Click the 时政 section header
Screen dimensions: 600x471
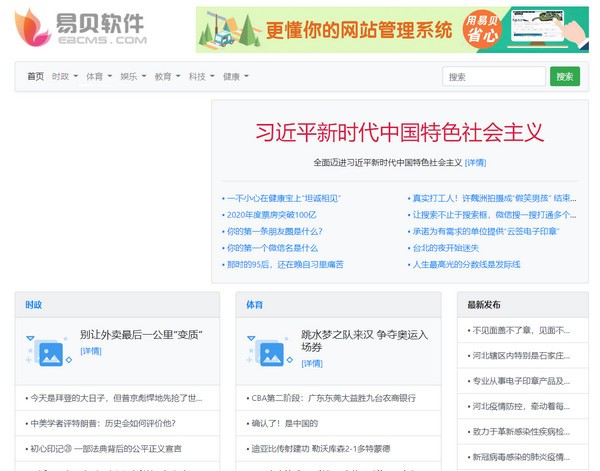pos(34,304)
